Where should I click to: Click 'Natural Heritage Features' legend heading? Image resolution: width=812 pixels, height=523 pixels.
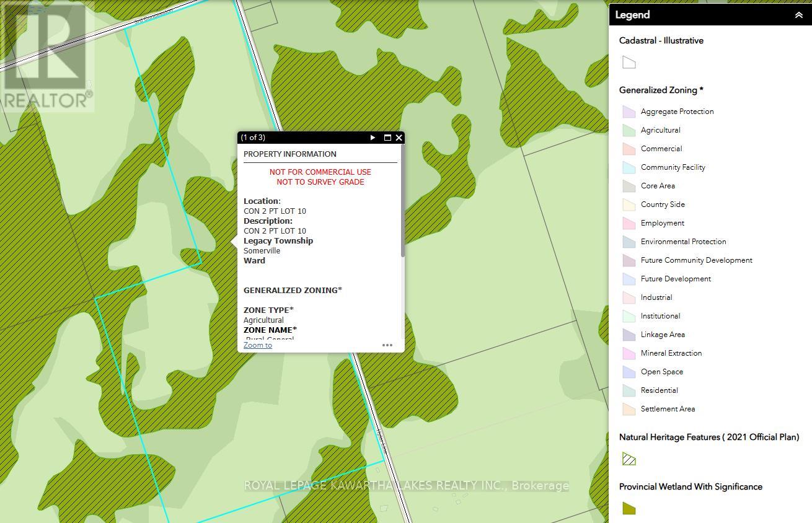coord(709,437)
